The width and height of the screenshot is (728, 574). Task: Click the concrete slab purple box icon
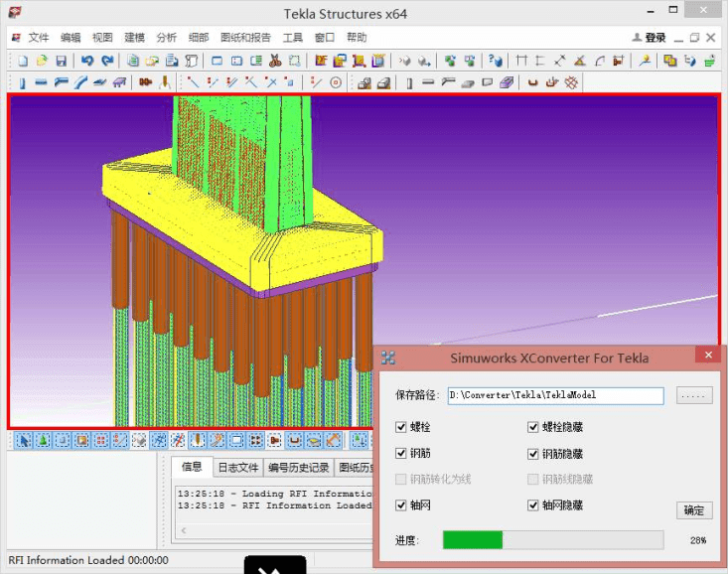[507, 83]
